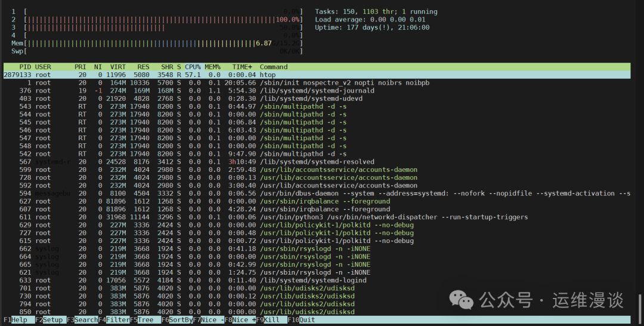Sort by NI column header
The image size is (644, 326).
coord(98,67)
